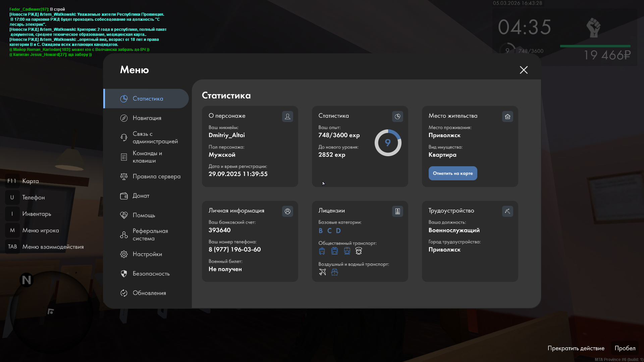The width and height of the screenshot is (644, 362).
Task: Click the airplane license icon
Action: tap(322, 272)
